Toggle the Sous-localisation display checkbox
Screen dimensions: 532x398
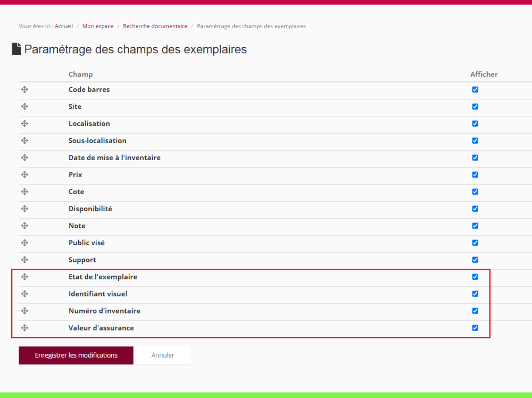(475, 140)
